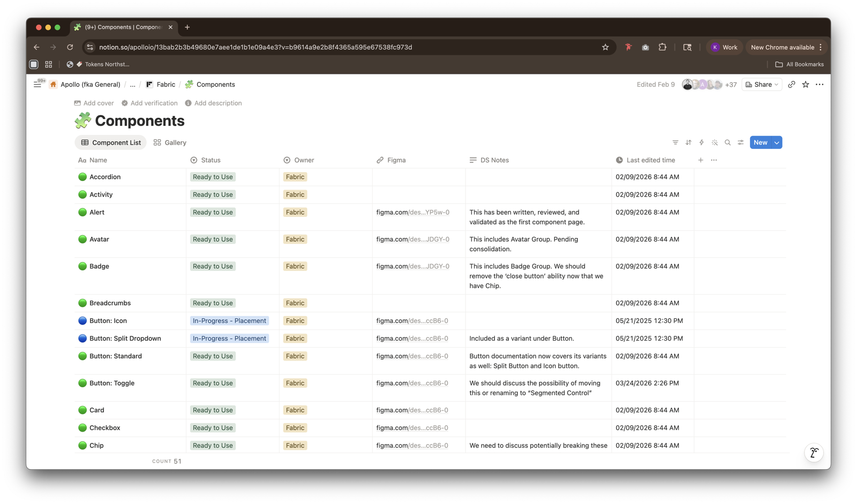The height and width of the screenshot is (504, 857).
Task: Switch to Gallery view tab
Action: (x=170, y=142)
